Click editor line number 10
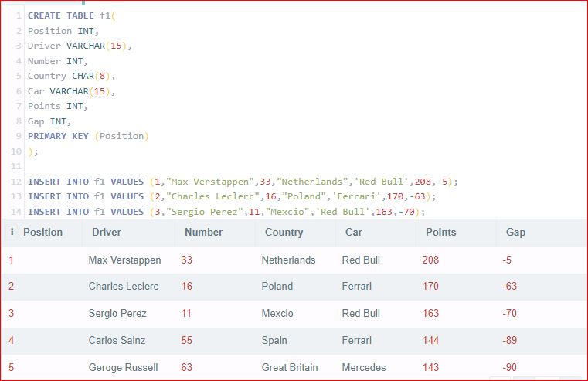Viewport: 588px width, 381px height. point(16,151)
